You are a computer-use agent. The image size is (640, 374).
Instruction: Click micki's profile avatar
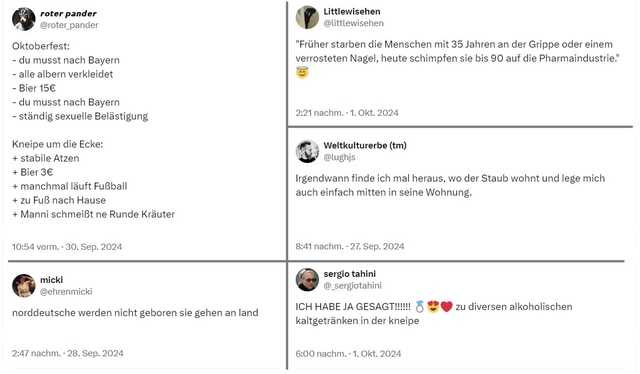point(24,285)
